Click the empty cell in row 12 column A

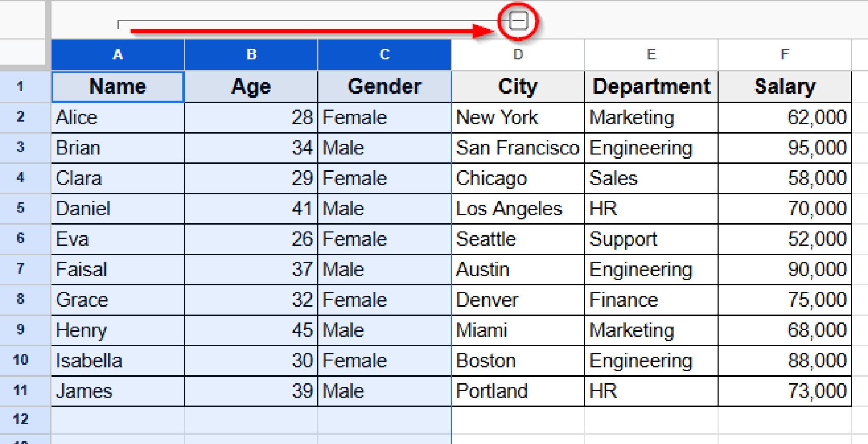click(x=117, y=419)
